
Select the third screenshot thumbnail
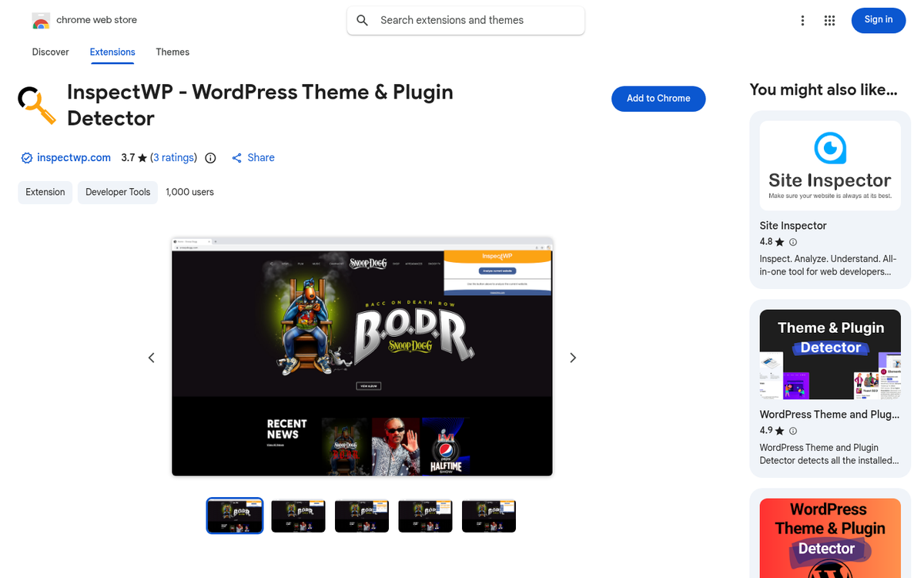click(362, 516)
